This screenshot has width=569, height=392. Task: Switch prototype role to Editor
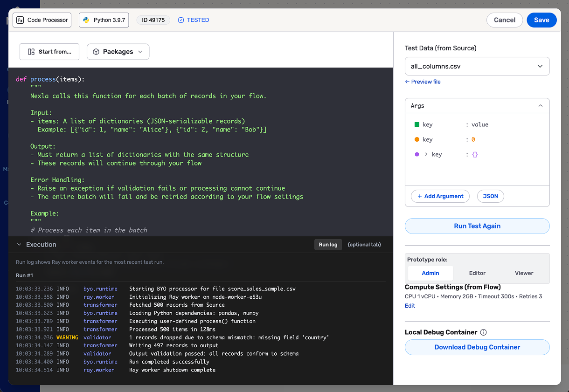click(477, 273)
